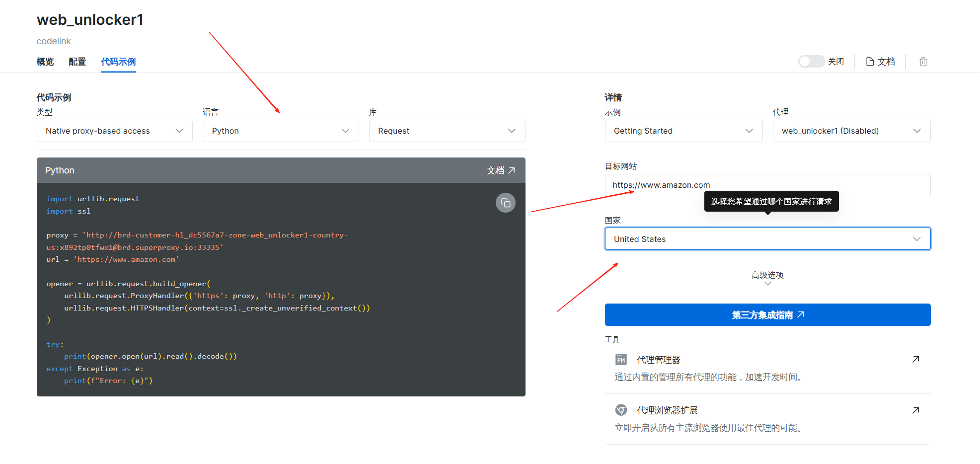Open the 类型 Native proxy-based access dropdown

(114, 131)
